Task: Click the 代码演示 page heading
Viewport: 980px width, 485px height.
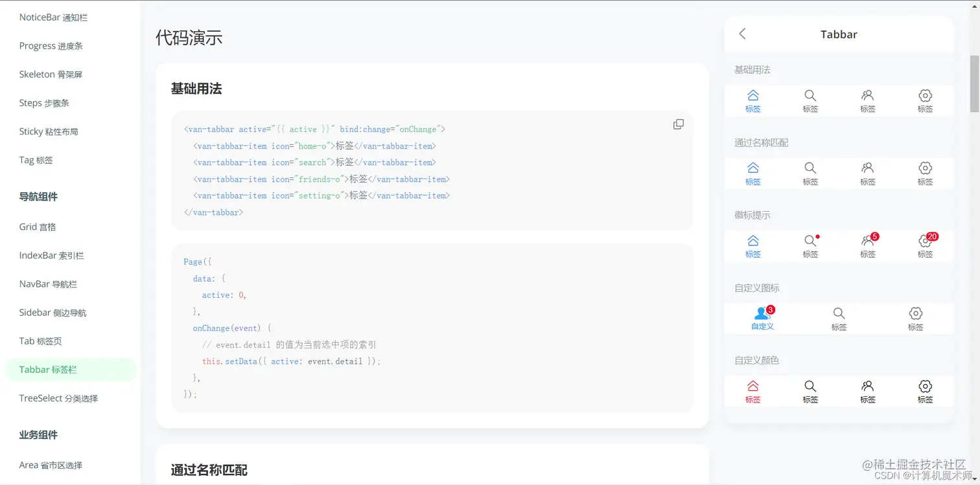Action: pyautogui.click(x=189, y=38)
